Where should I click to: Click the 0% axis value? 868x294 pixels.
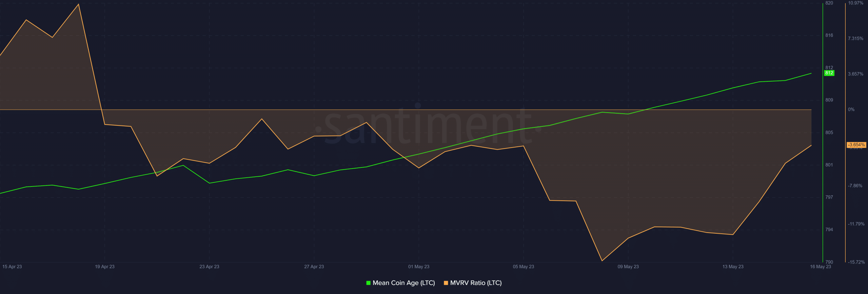point(851,110)
